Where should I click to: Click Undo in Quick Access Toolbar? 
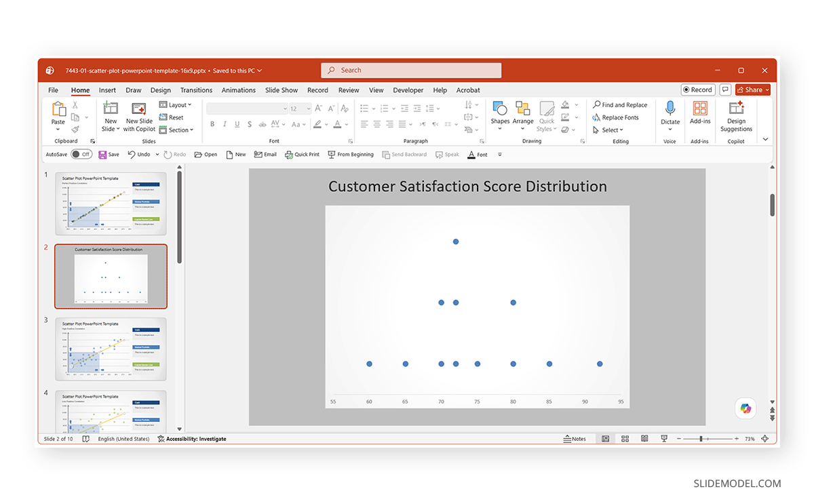139,155
